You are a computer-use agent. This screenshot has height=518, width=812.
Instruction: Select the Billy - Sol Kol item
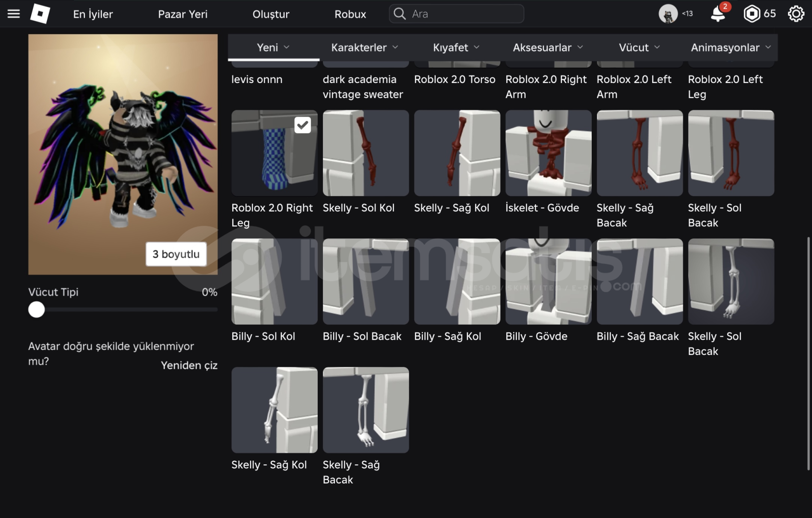pyautogui.click(x=275, y=282)
